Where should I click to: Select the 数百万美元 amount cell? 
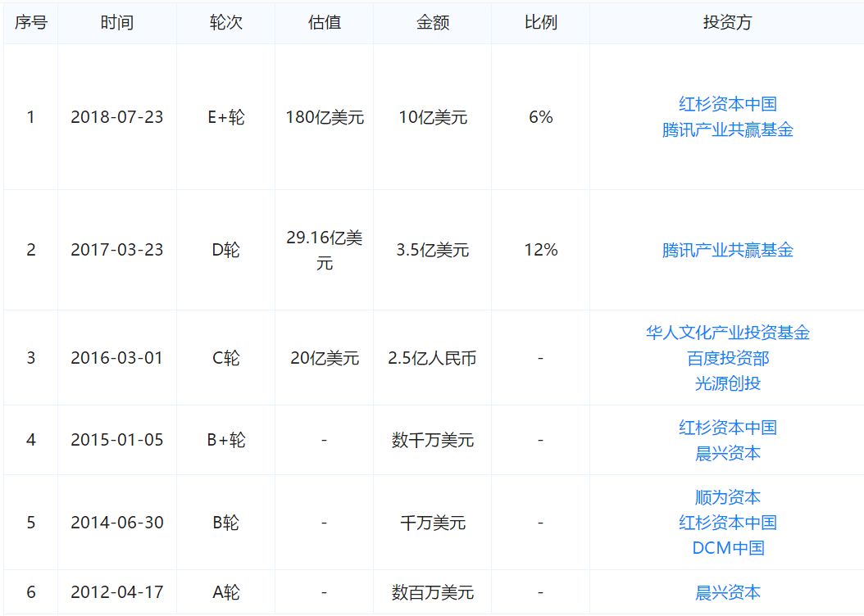click(x=433, y=592)
